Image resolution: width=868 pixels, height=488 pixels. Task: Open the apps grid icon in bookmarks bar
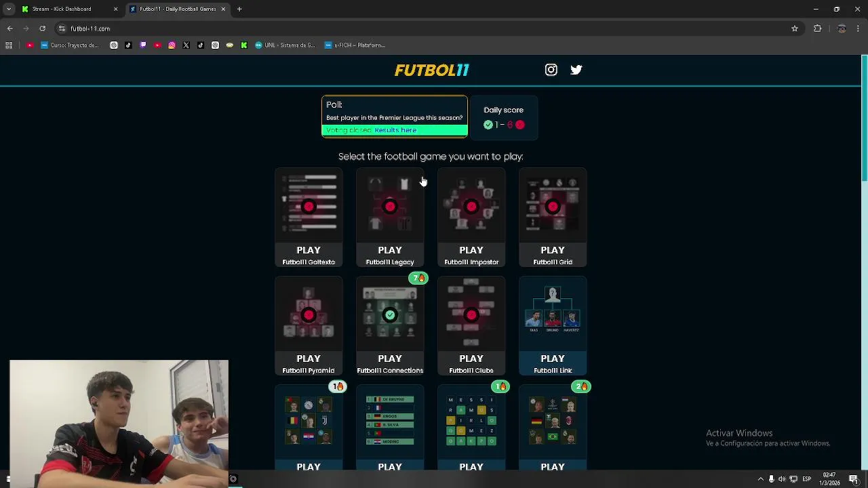point(9,45)
